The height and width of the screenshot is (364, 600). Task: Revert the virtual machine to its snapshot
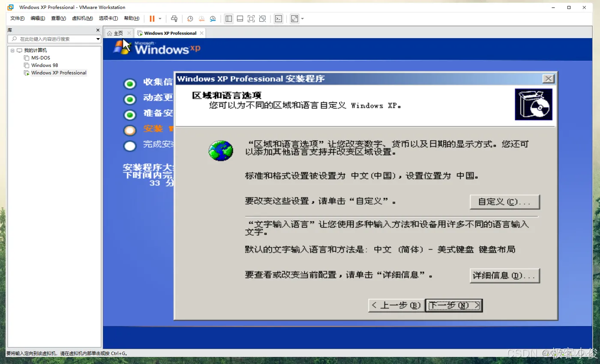pyautogui.click(x=201, y=18)
